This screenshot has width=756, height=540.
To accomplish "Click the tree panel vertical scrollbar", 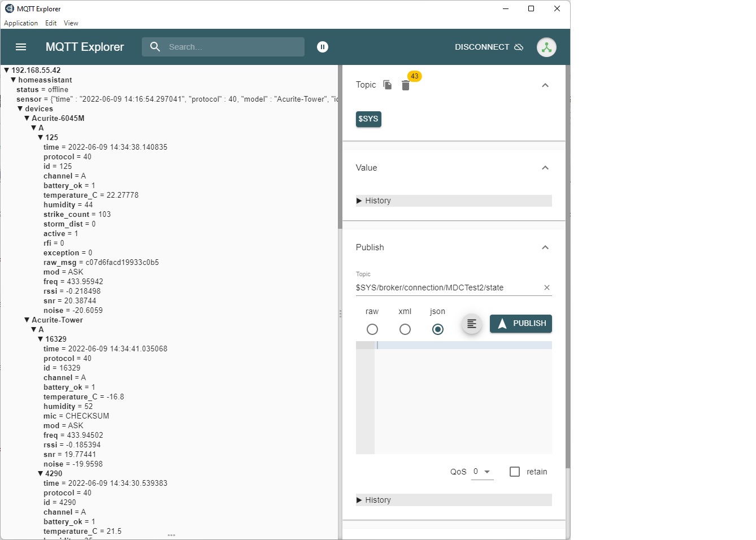I will (x=340, y=147).
